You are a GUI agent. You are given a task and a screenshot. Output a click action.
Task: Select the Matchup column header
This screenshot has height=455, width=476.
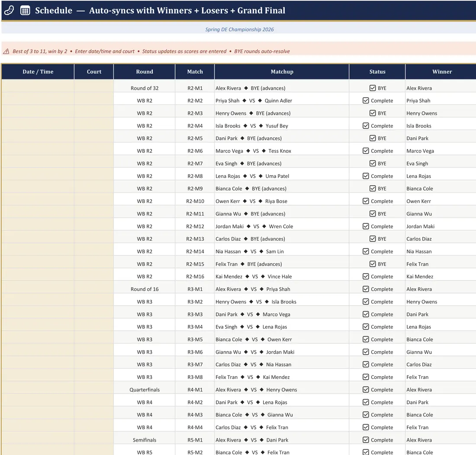point(282,72)
